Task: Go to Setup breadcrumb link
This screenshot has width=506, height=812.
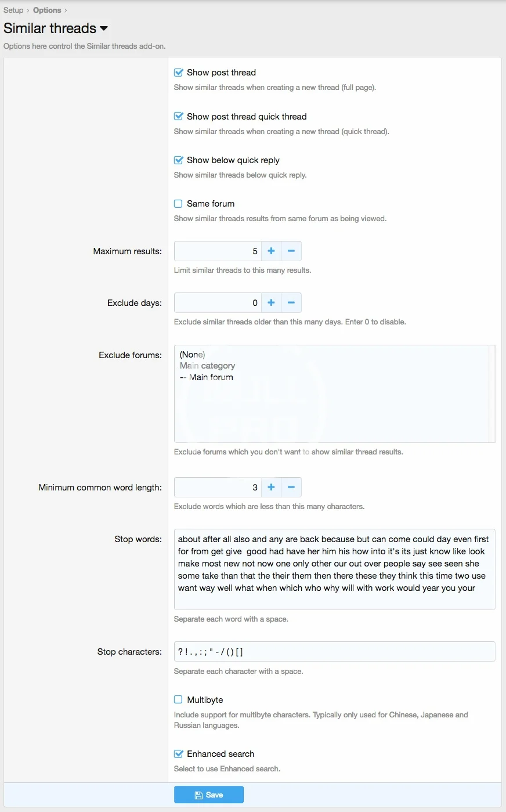Action: (x=13, y=10)
